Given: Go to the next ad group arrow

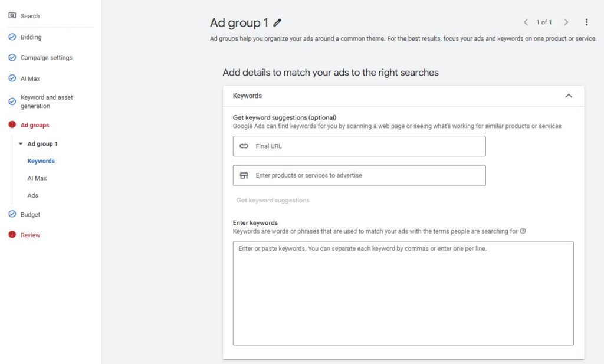Looking at the screenshot, I should point(566,22).
